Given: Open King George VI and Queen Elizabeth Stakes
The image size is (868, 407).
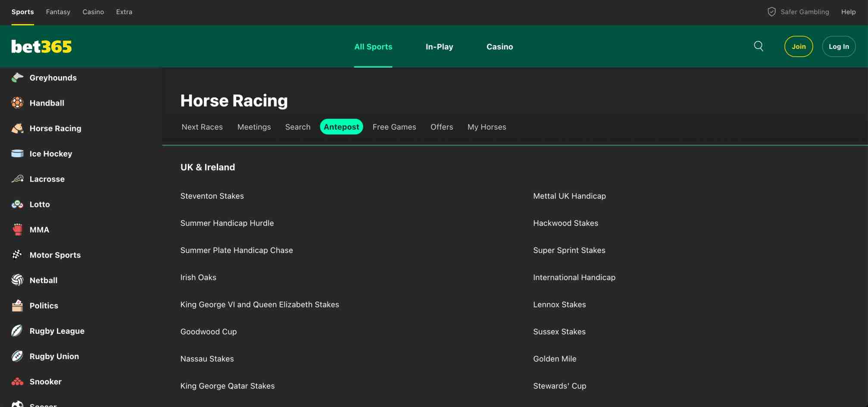Looking at the screenshot, I should (259, 304).
